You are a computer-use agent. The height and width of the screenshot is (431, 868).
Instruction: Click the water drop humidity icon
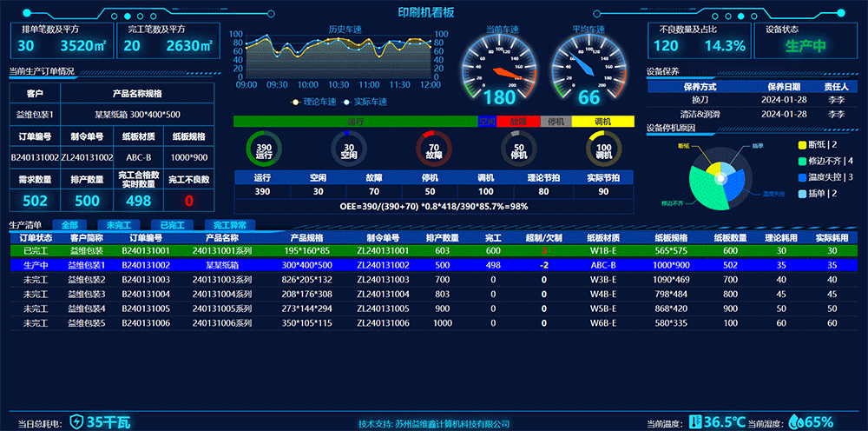click(x=795, y=422)
